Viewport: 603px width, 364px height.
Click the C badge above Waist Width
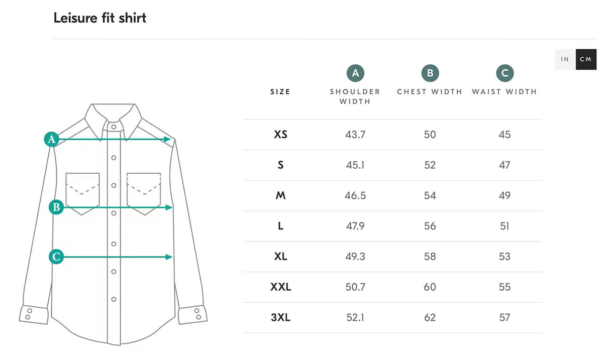(505, 73)
